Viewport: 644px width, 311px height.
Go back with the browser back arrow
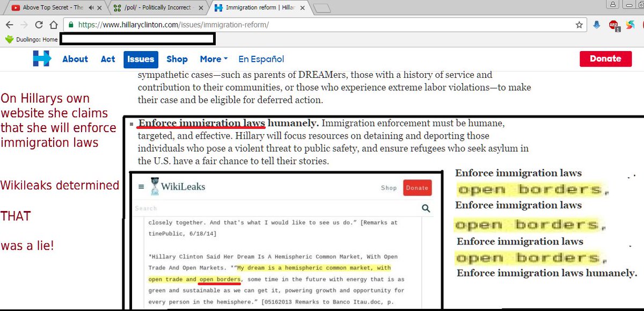(x=10, y=25)
